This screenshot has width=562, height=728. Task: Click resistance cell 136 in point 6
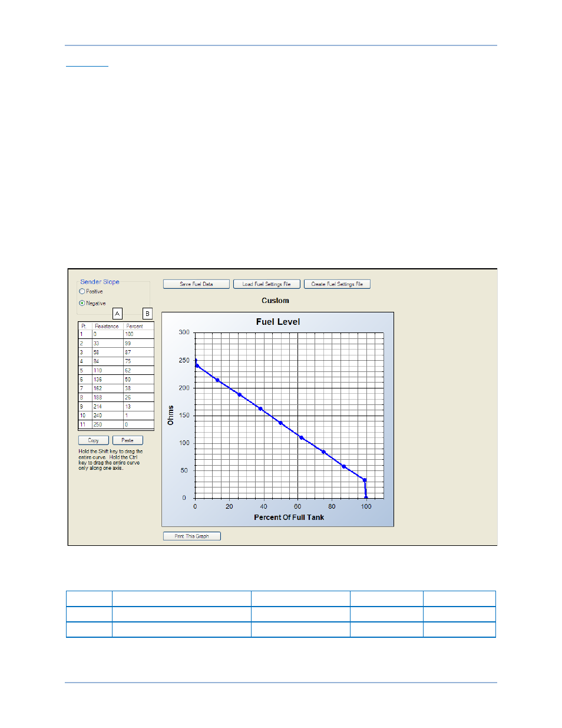(x=107, y=380)
